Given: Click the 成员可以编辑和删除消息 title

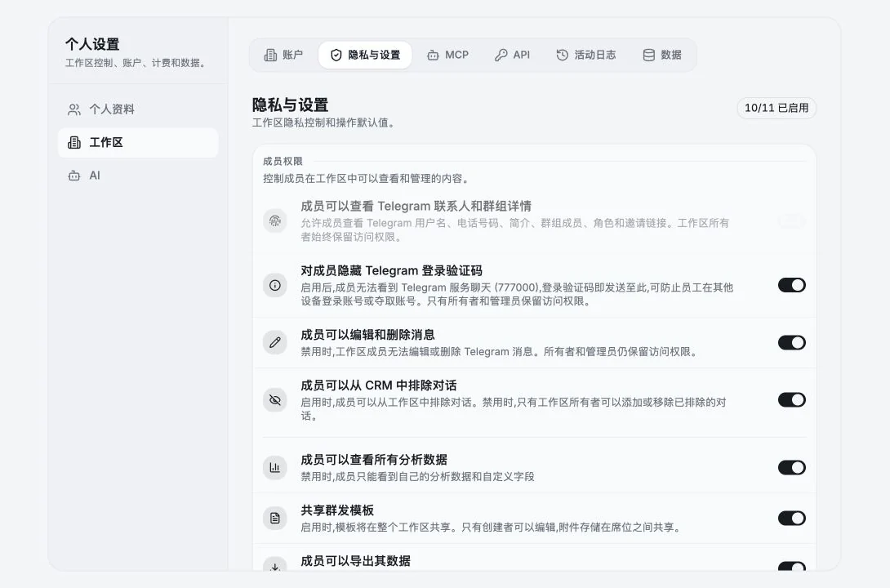Looking at the screenshot, I should (x=367, y=335).
